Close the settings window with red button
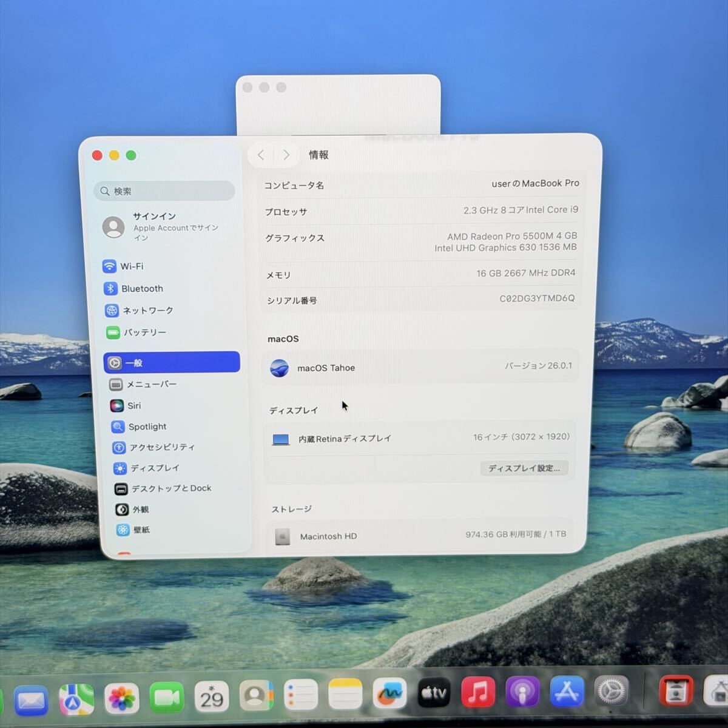728x728 pixels. (97, 155)
